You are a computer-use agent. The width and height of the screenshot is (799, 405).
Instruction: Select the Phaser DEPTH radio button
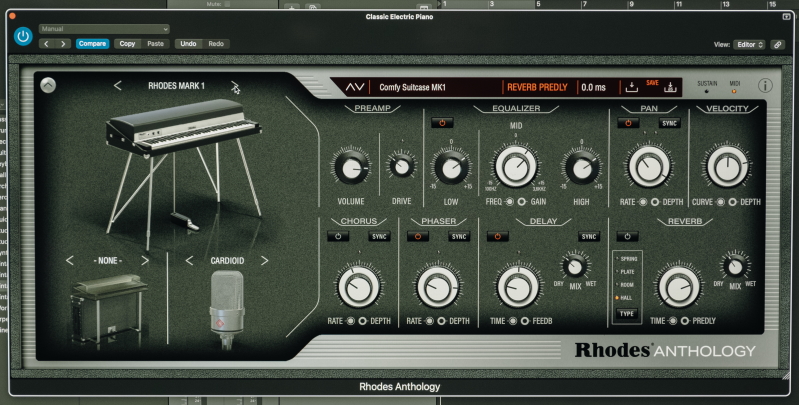442,321
